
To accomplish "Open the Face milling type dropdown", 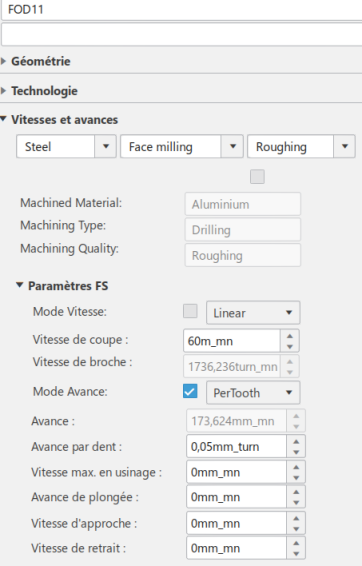I will (x=233, y=147).
